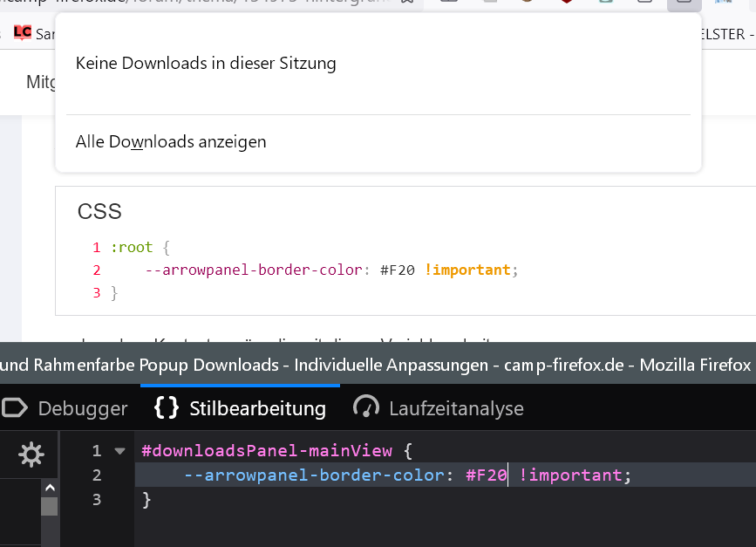Click the Debugger tab icon
This screenshot has height=547, width=756.
15,408
